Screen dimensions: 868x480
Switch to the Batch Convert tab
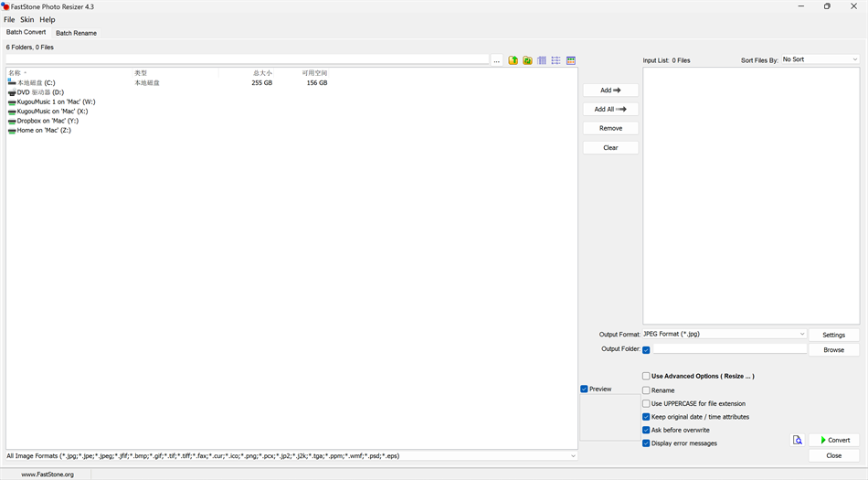26,32
